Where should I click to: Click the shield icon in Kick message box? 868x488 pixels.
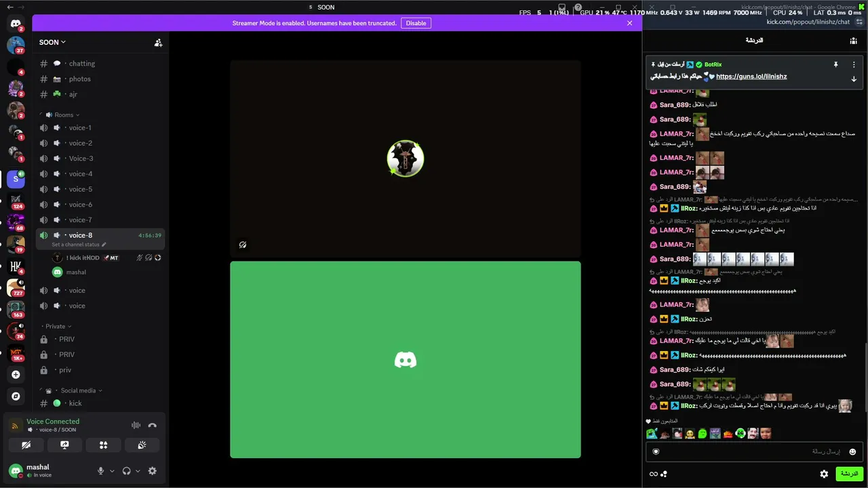click(x=656, y=451)
